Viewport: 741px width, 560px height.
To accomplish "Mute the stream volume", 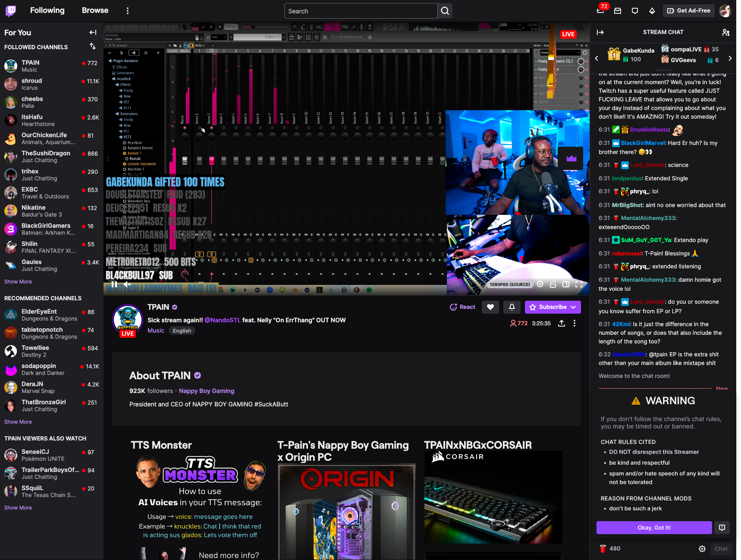I will [x=127, y=284].
